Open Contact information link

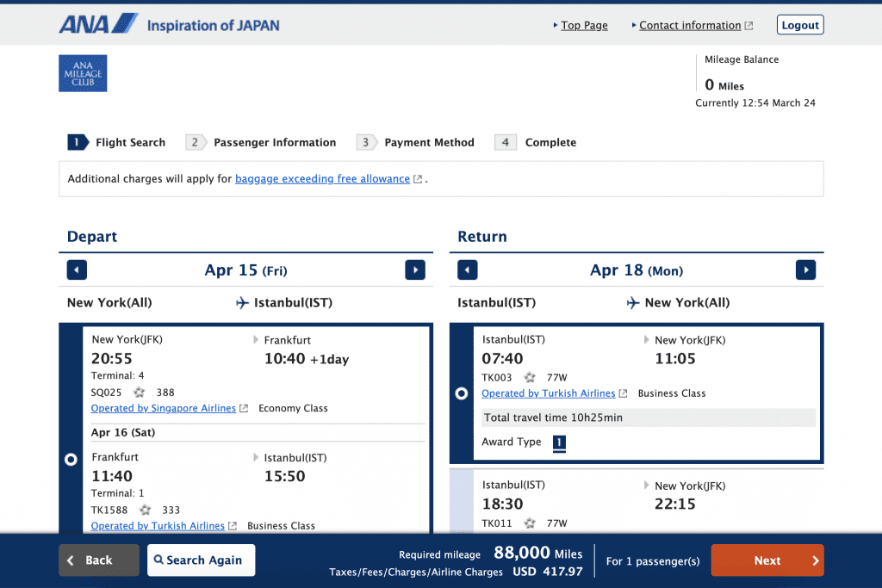(x=690, y=25)
